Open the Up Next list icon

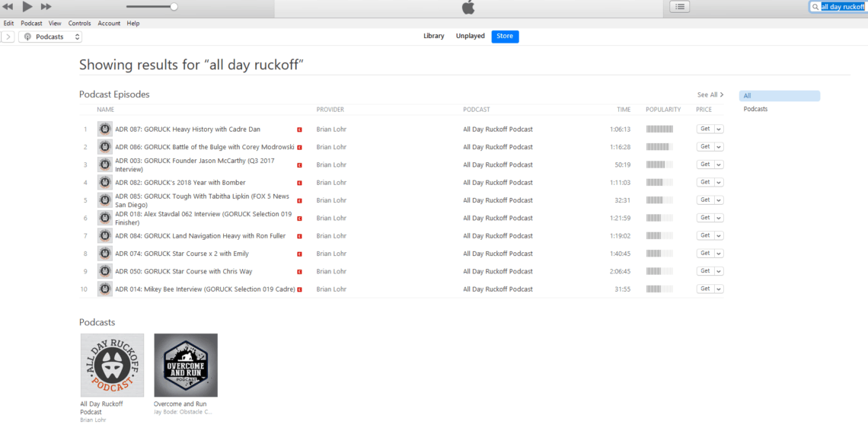(x=680, y=7)
